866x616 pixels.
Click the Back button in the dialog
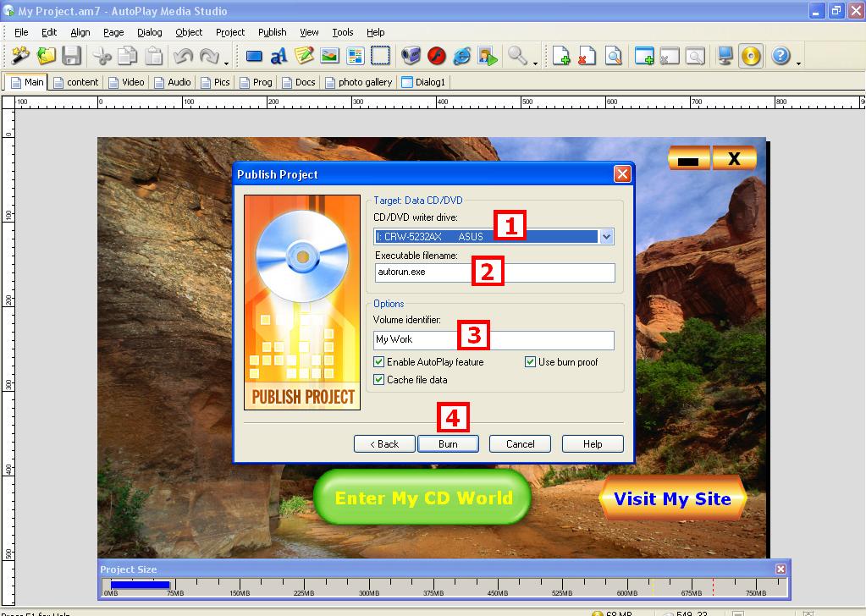click(383, 444)
